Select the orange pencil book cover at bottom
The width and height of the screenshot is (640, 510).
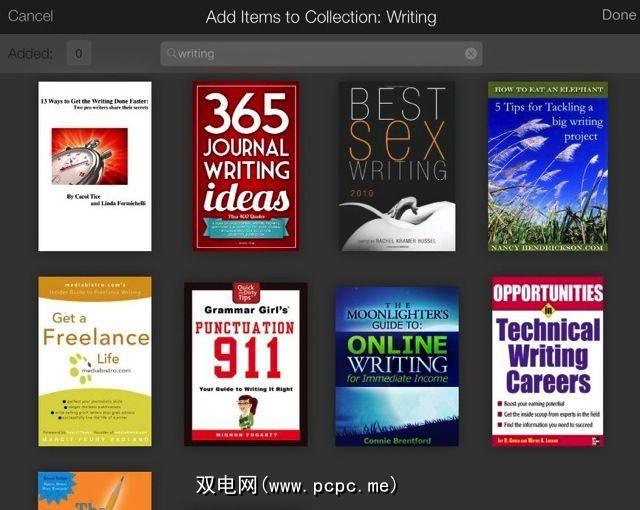coord(95,491)
